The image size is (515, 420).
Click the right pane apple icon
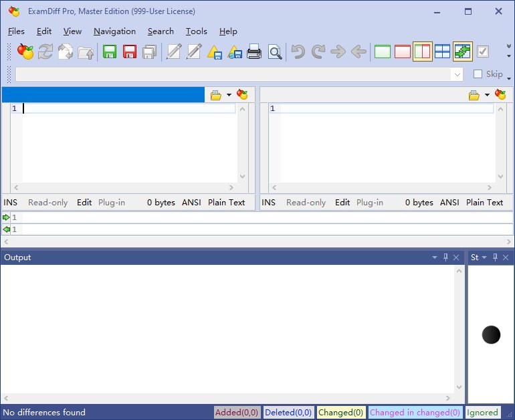tap(500, 94)
